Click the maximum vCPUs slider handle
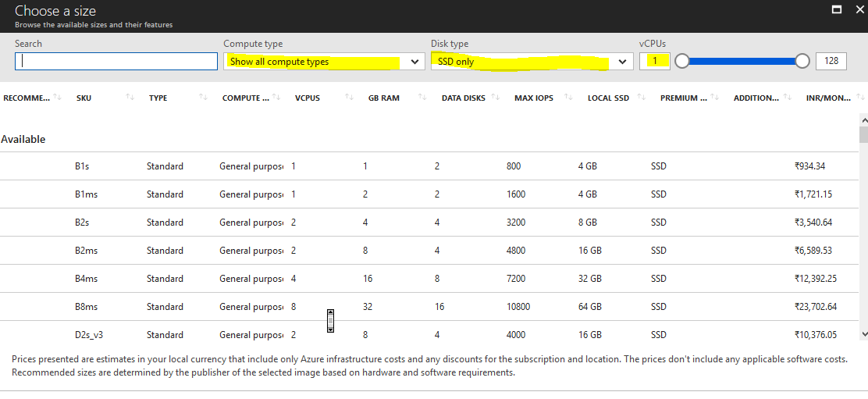The image size is (868, 399). [x=802, y=62]
